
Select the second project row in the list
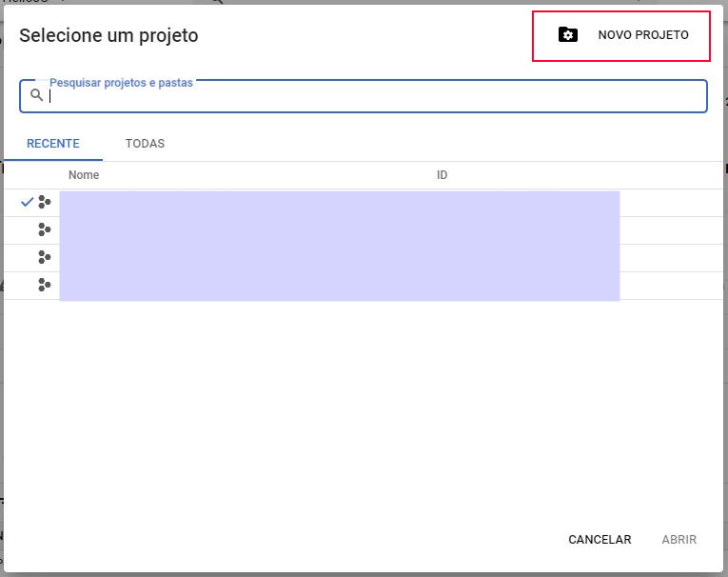point(339,230)
